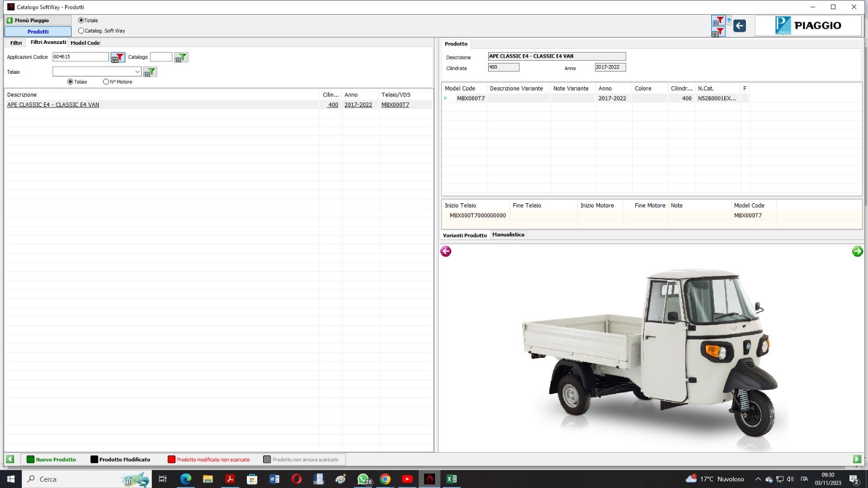Click the purple previous image arrow

tap(446, 251)
